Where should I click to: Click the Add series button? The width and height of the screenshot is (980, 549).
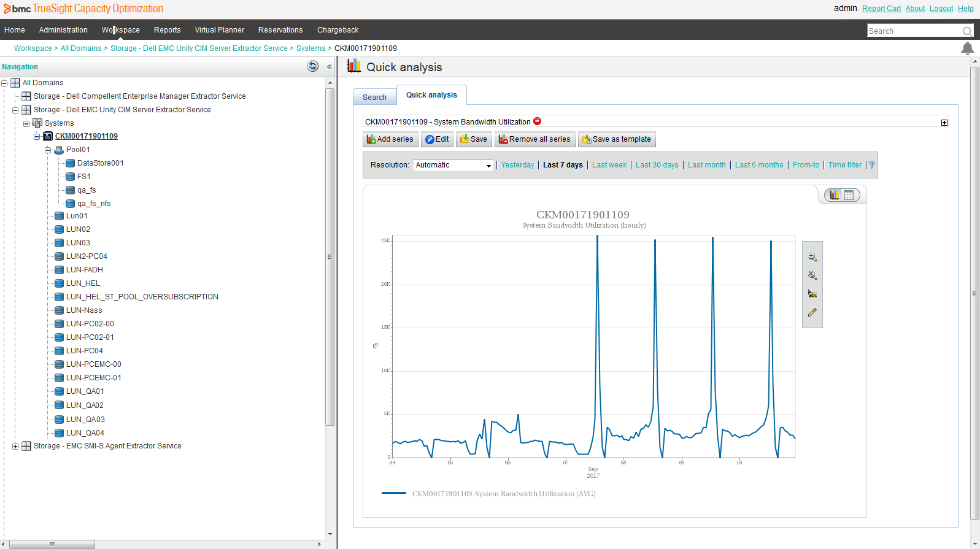(390, 139)
